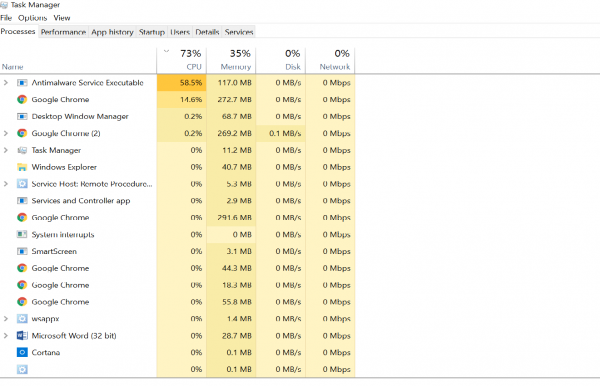This screenshot has height=386, width=600.
Task: Expand Service Host: Remote Procedure entry
Action: (6, 184)
